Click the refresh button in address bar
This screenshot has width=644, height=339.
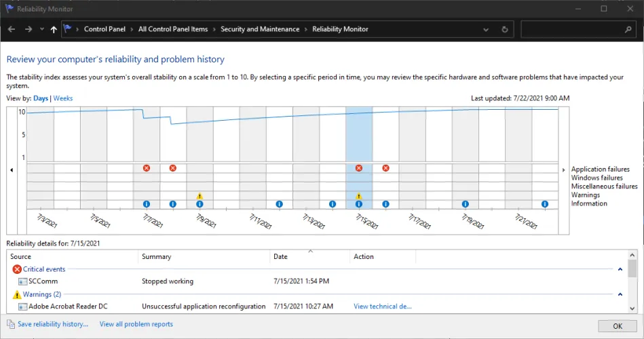[x=504, y=30]
